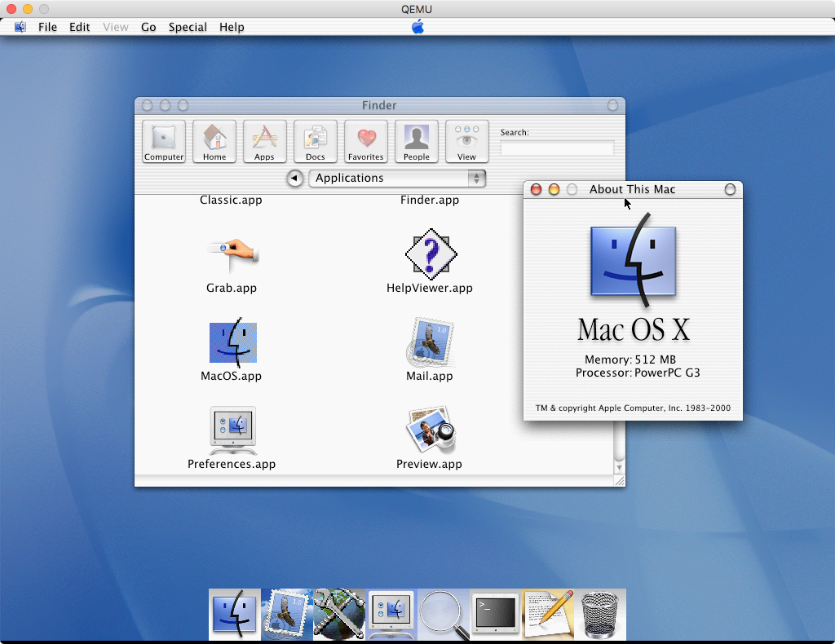Toggle the Finder toolbar with top-right pill button
This screenshot has height=644, width=835.
pos(613,105)
